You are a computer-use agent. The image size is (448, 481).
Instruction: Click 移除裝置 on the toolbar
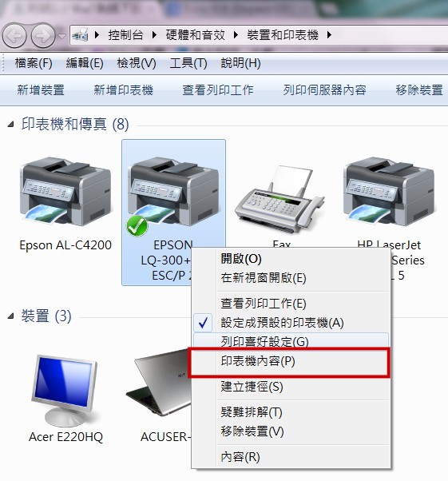pos(419,90)
